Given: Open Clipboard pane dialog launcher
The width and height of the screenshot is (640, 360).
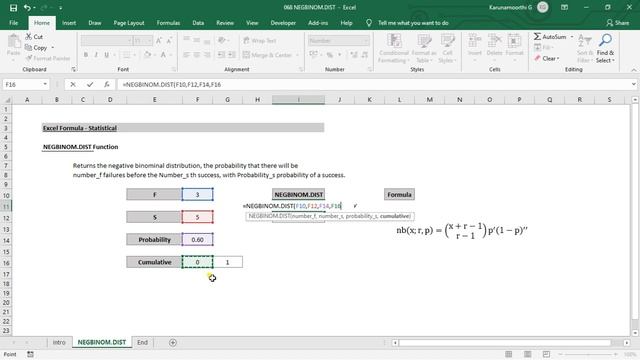Looking at the screenshot, I should click(73, 69).
